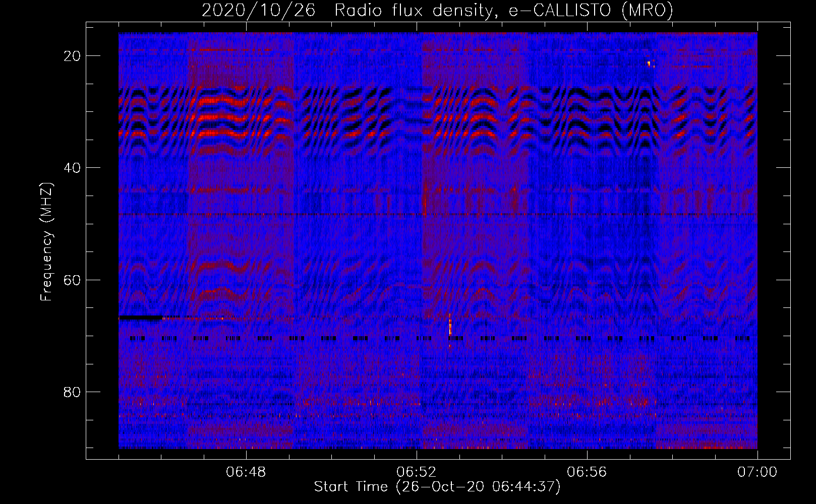Click the 07:00 time tick label
816x504 pixels.
click(x=757, y=472)
